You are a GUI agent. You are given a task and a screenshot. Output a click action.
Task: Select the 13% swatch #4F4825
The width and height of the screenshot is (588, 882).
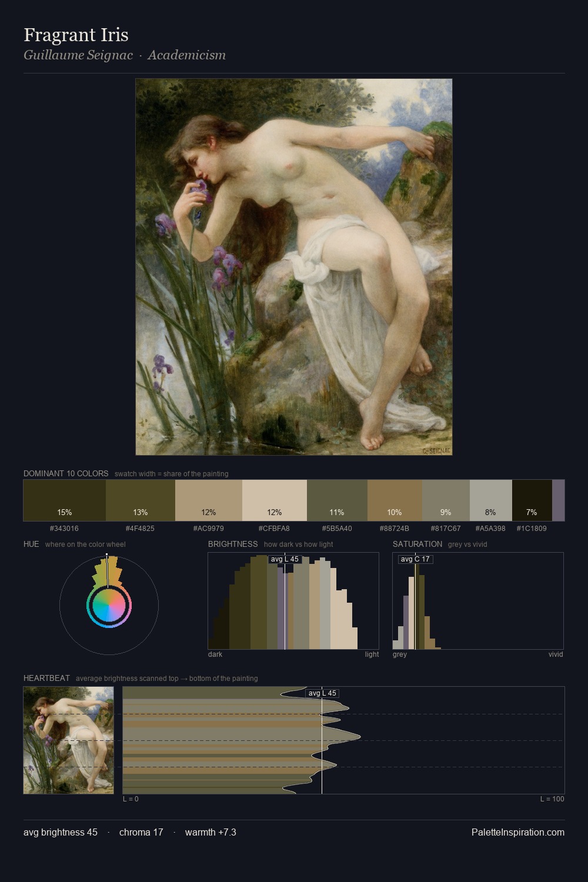point(141,500)
